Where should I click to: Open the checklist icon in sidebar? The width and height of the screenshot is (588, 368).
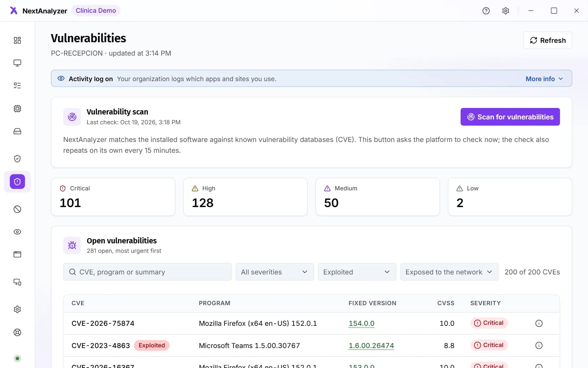click(x=17, y=85)
